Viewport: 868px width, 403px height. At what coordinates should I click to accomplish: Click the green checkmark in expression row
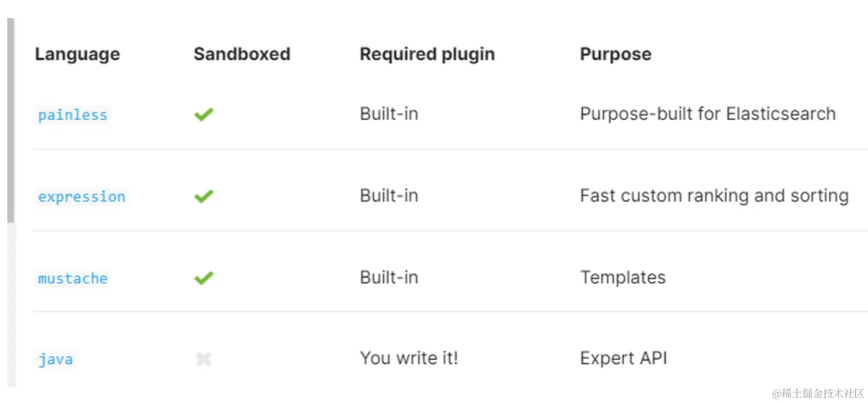(x=203, y=197)
